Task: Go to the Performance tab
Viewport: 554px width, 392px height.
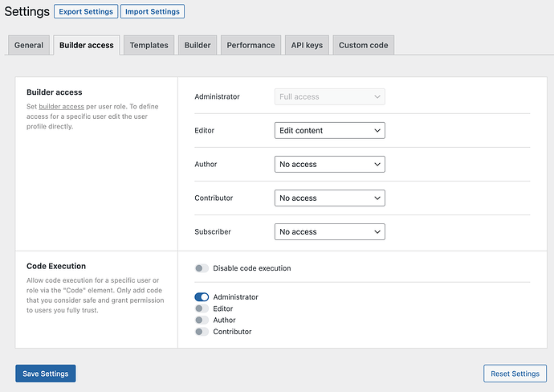Action: coord(251,45)
